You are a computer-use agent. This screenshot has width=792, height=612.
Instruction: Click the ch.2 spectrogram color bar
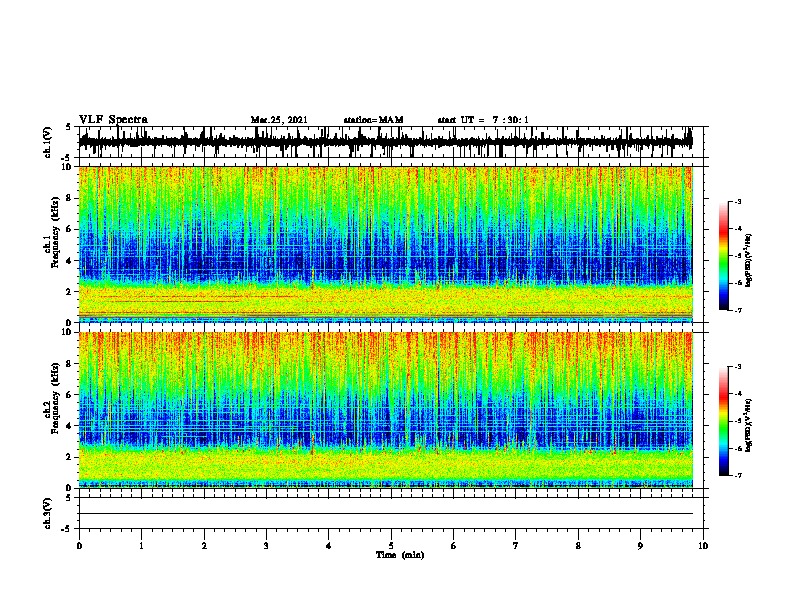[x=724, y=421]
